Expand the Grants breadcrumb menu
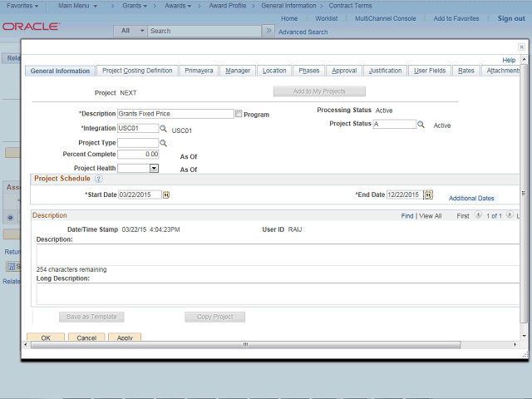The height and width of the screenshot is (399, 532). tap(135, 6)
